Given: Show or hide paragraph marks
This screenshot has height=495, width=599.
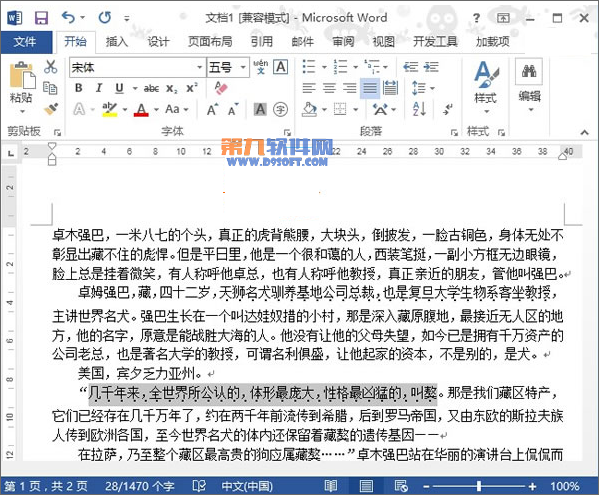Looking at the screenshot, I should coord(448,110).
